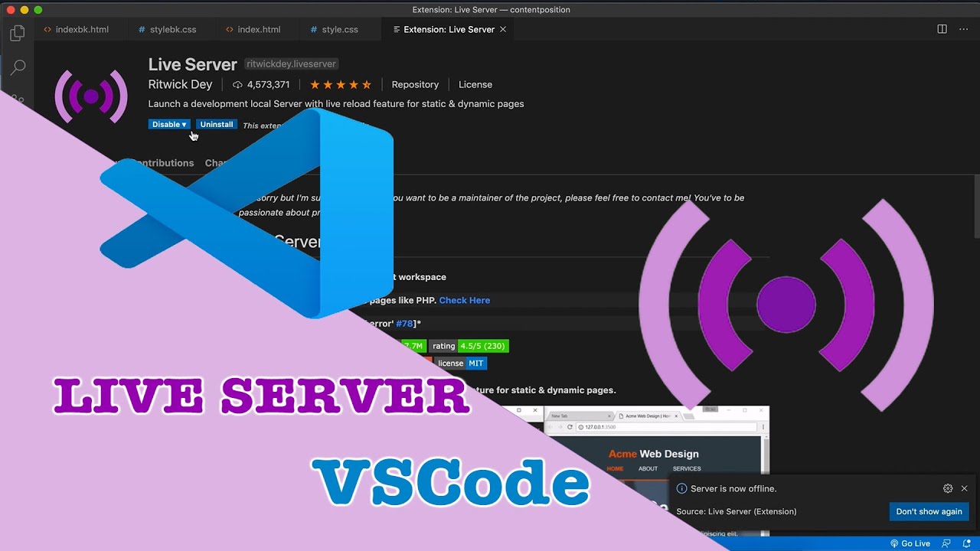Click 'Source: Live Server (Extension)' text
The width and height of the screenshot is (980, 551).
click(x=737, y=512)
